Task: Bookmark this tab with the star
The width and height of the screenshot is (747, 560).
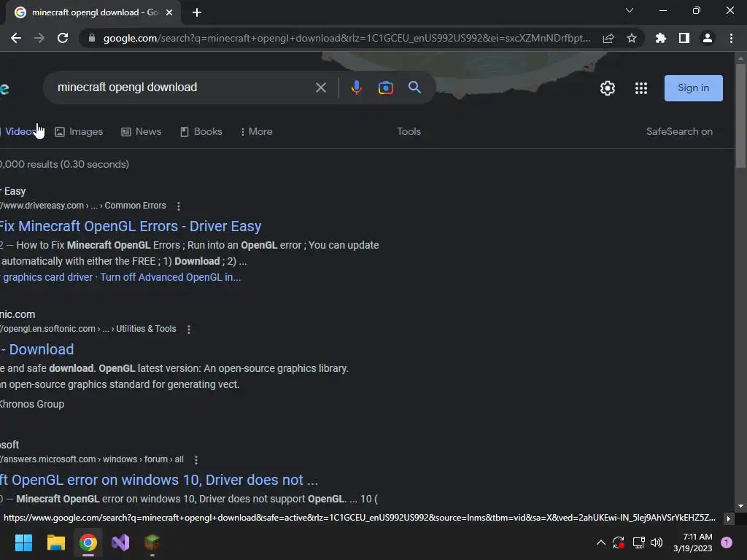Action: (x=632, y=38)
